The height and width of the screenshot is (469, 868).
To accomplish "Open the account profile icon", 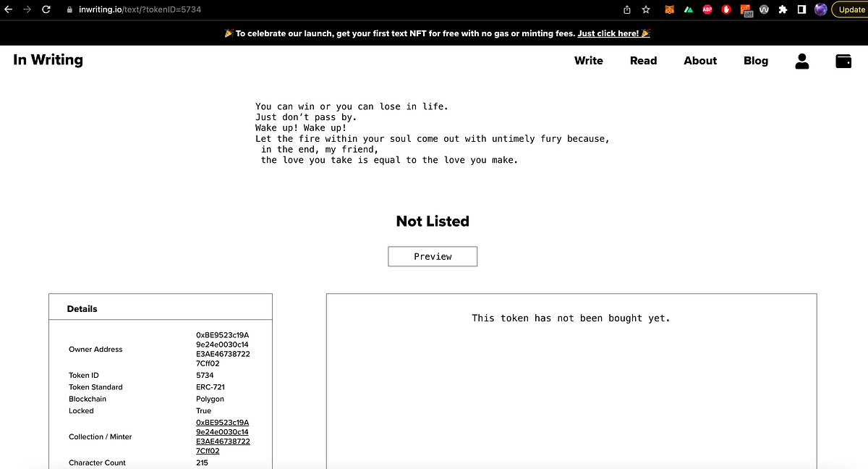I will pyautogui.click(x=801, y=62).
